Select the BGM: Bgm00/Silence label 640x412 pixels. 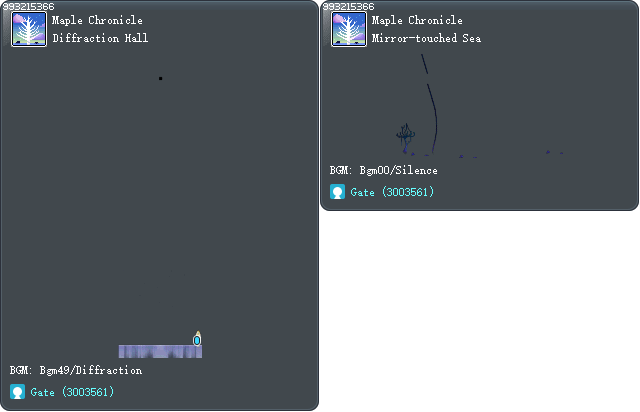pyautogui.click(x=383, y=170)
